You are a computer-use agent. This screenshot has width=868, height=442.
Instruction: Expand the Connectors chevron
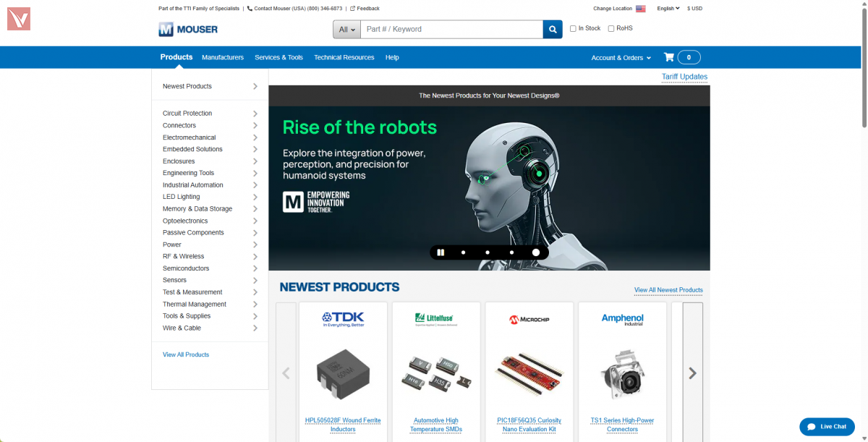255,125
